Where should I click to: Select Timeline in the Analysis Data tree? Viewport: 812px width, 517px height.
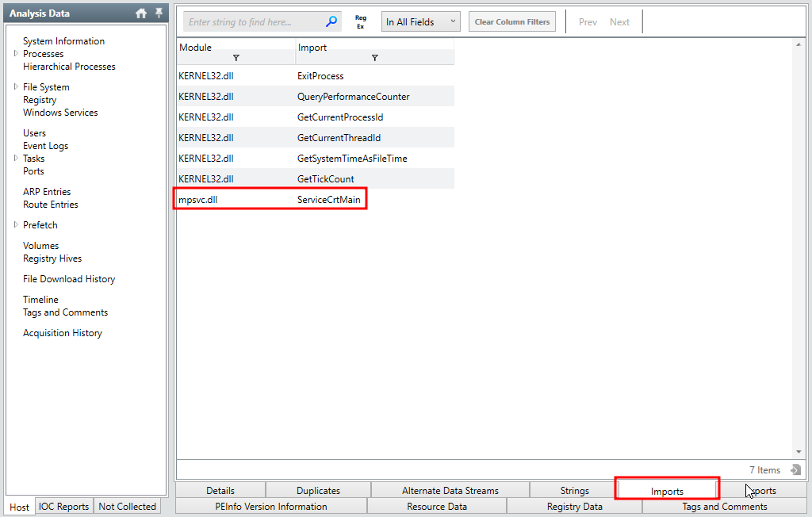(x=40, y=300)
